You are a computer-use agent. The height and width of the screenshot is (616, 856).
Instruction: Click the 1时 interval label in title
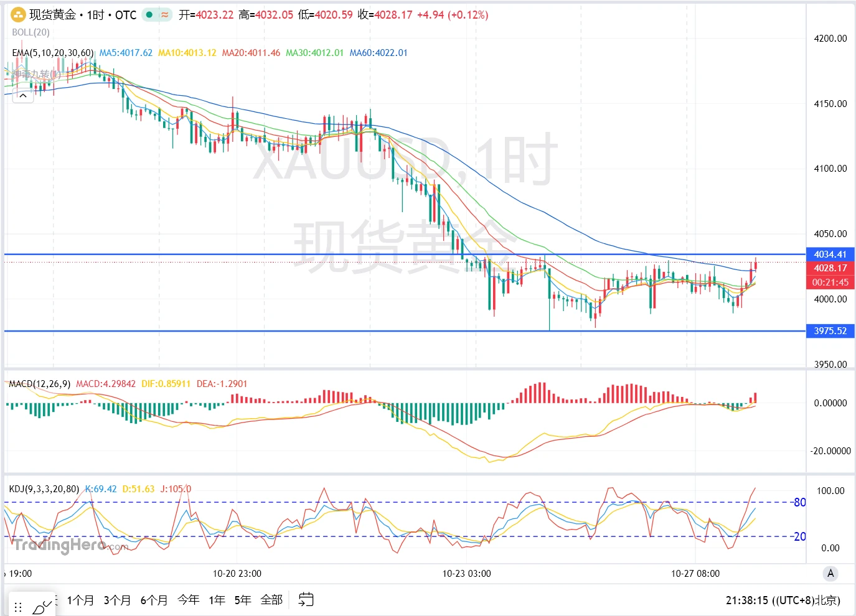click(x=95, y=14)
